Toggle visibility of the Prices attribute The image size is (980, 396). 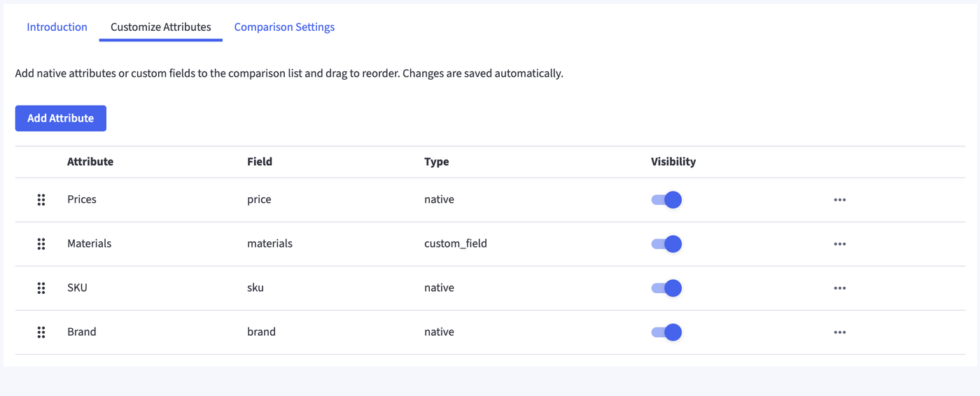pyautogui.click(x=666, y=200)
